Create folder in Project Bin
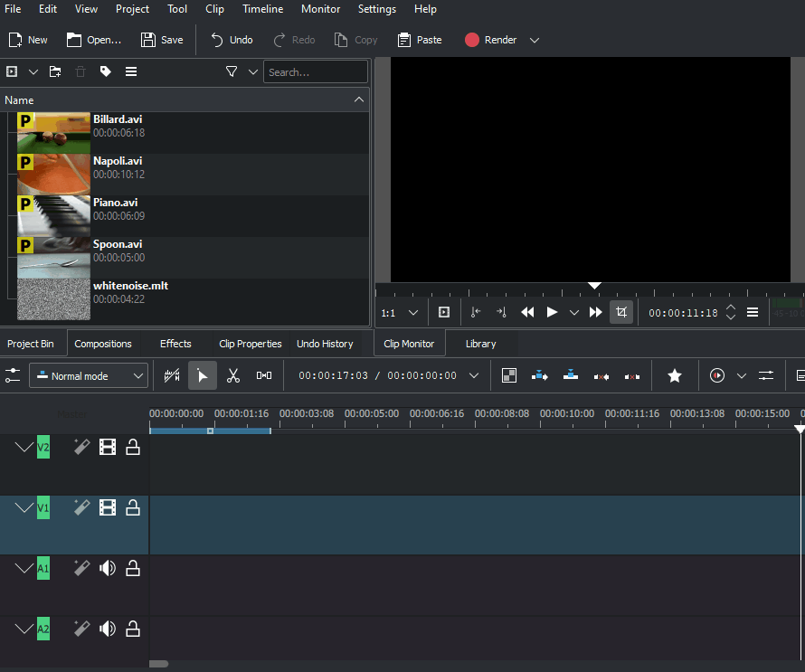805x672 pixels. pyautogui.click(x=55, y=71)
